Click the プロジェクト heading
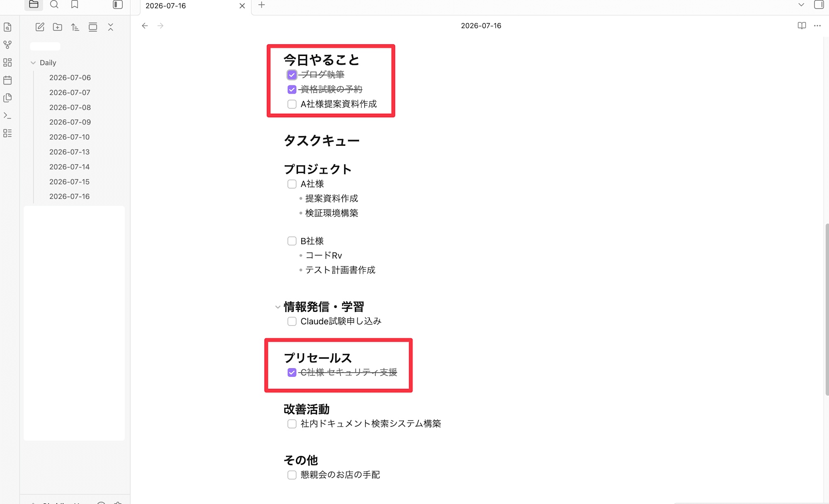The image size is (829, 504). 318,169
